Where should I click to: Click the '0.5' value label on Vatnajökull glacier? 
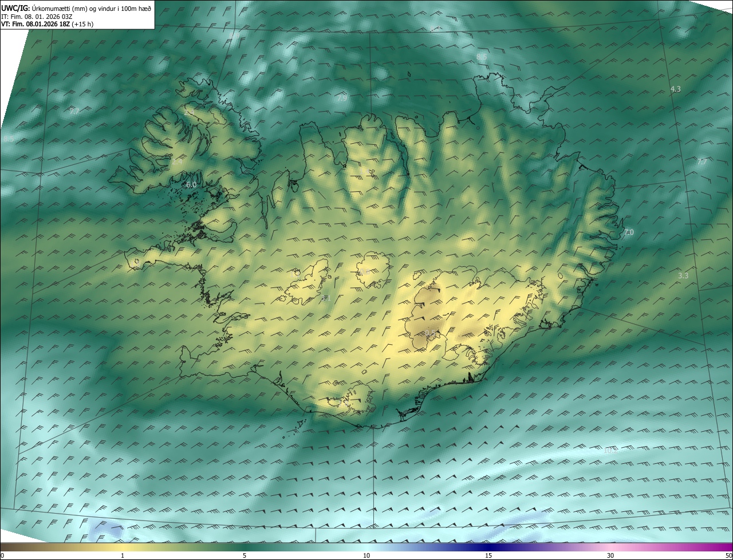click(431, 332)
